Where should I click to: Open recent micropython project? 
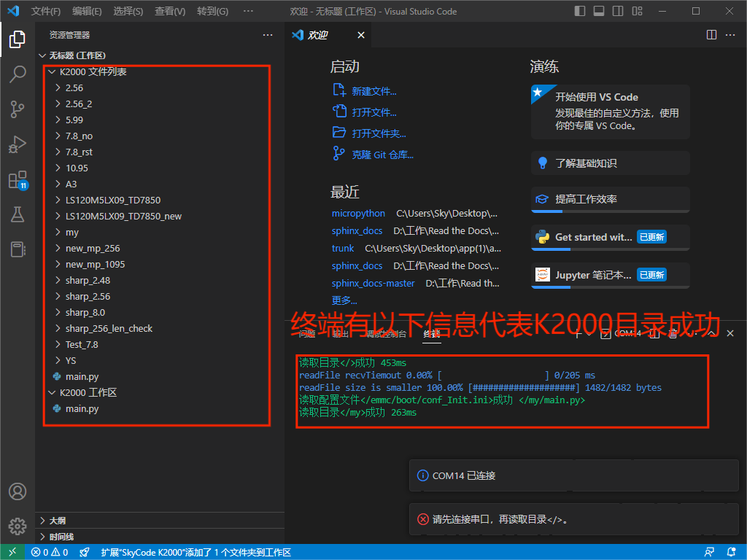(x=358, y=214)
